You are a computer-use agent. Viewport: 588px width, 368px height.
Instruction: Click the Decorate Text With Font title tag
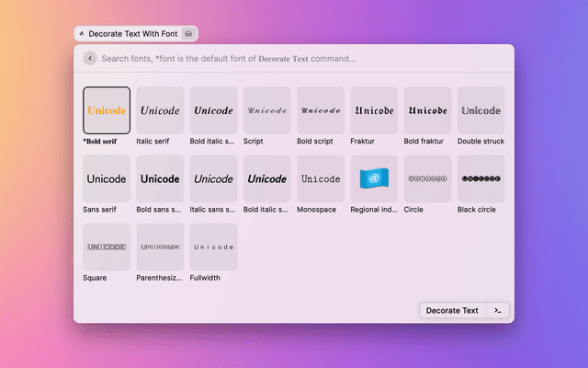click(128, 33)
